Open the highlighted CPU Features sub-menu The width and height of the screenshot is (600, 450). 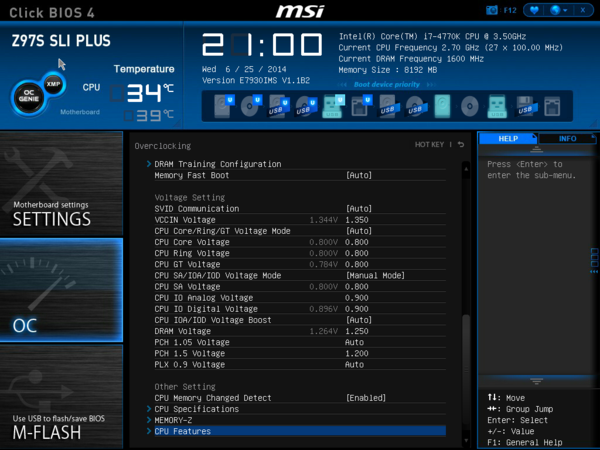click(x=296, y=431)
